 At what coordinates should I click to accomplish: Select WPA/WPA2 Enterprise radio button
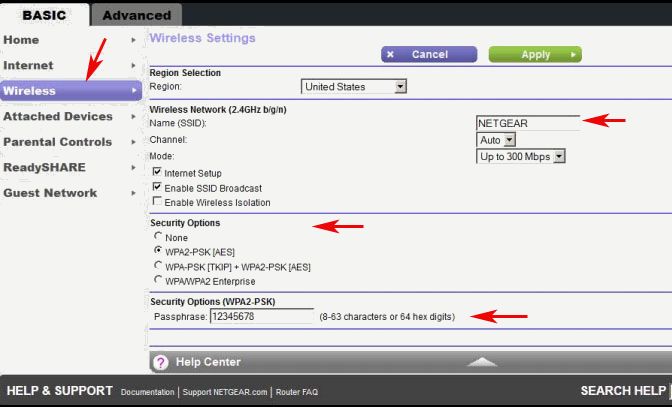coord(158,280)
